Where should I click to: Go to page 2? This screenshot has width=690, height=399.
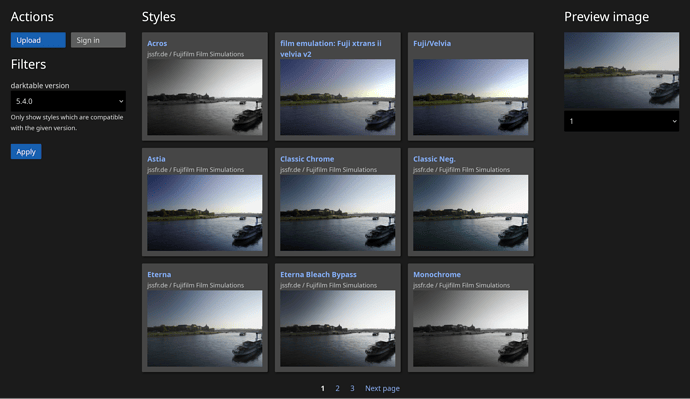[338, 388]
